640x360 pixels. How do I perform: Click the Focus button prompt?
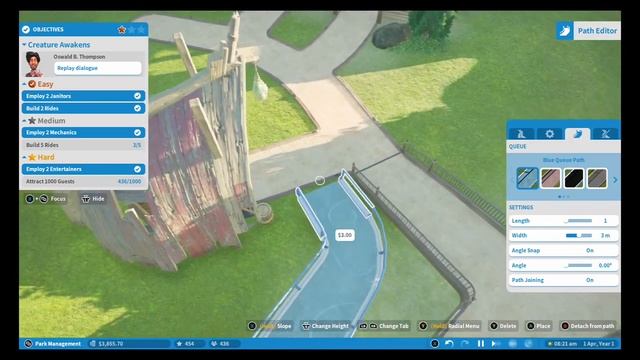tap(46, 199)
